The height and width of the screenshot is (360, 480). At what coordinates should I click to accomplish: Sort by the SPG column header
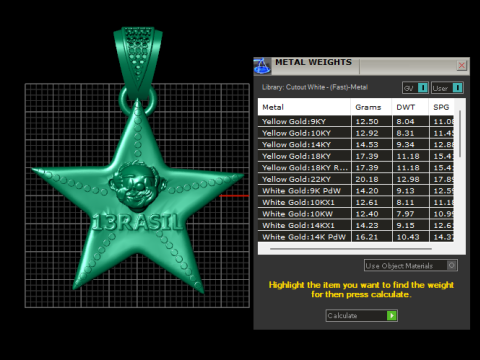pyautogui.click(x=441, y=107)
